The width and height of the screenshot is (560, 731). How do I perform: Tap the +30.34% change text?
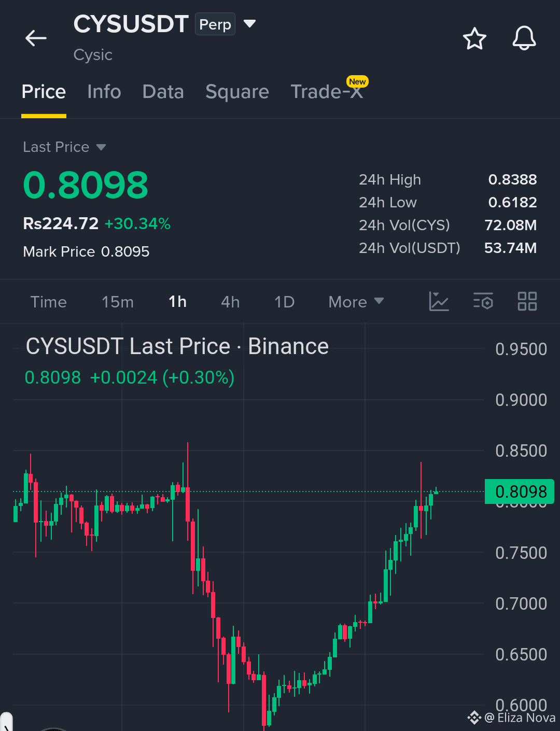pos(137,224)
